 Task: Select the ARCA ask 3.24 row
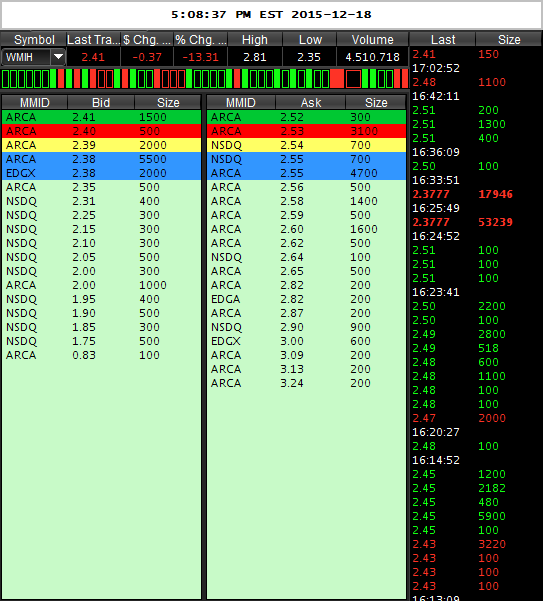pos(307,383)
